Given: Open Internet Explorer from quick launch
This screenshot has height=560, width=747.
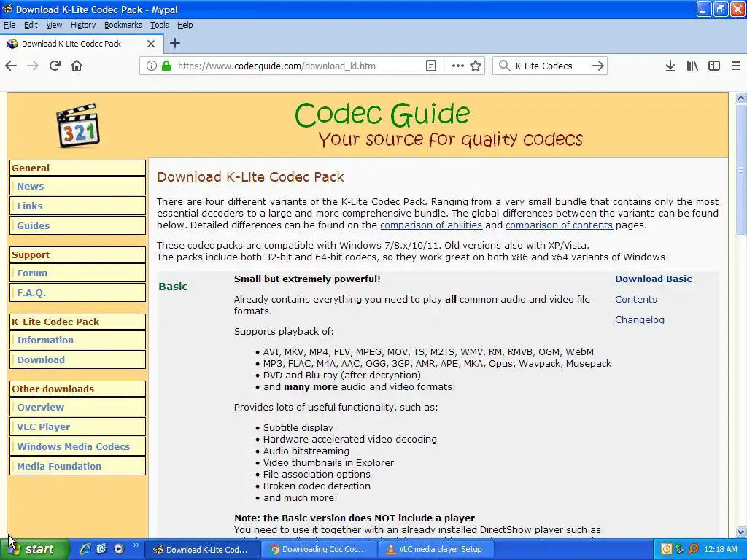Looking at the screenshot, I should (85, 549).
